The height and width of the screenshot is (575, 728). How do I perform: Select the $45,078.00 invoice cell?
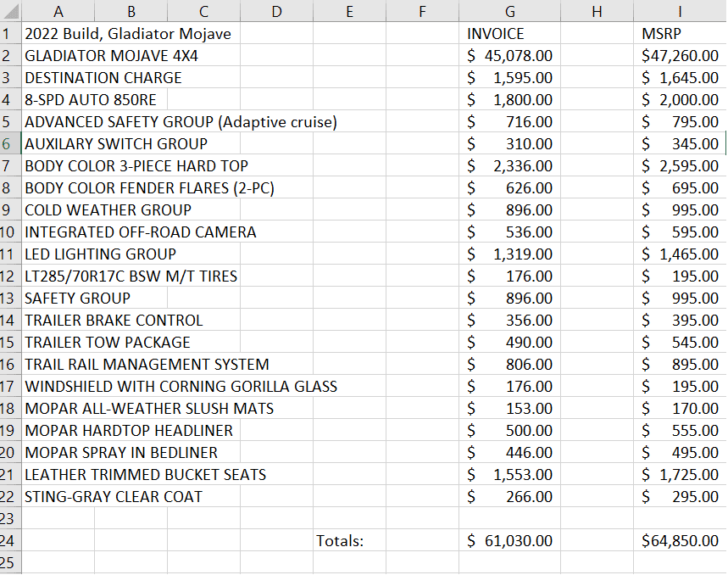pyautogui.click(x=510, y=55)
